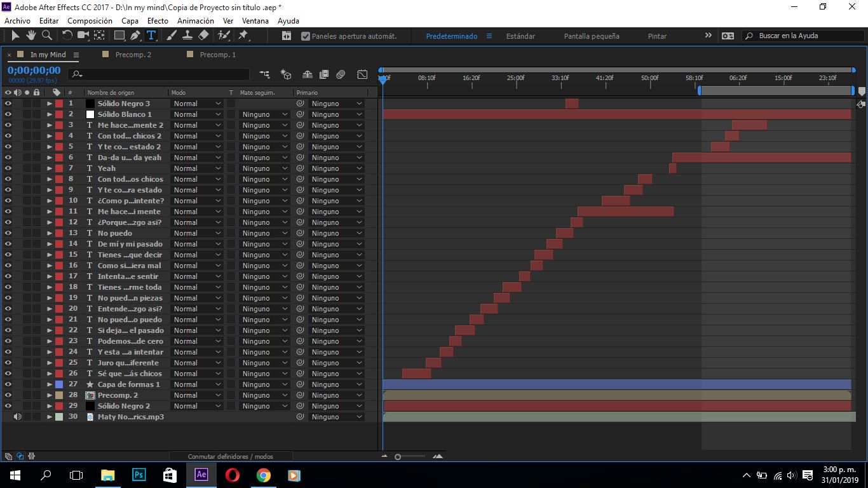This screenshot has height=488, width=868.
Task: Select the Zoom magnifier tool
Action: click(46, 36)
